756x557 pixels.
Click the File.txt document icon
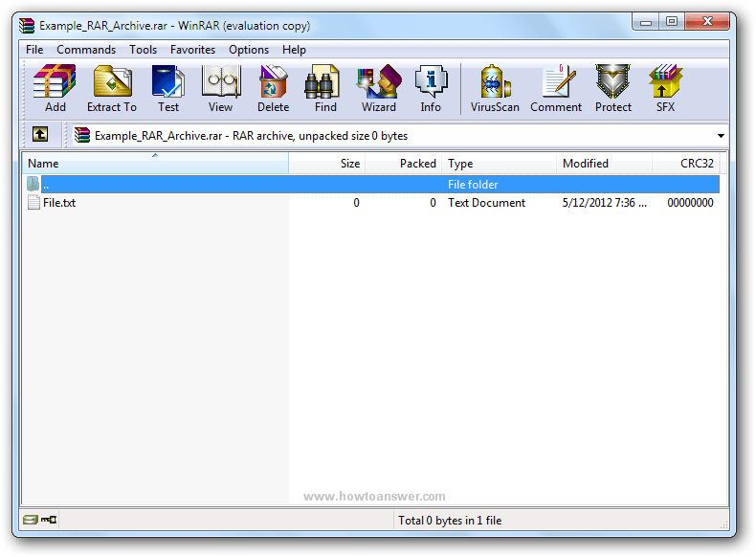point(33,203)
